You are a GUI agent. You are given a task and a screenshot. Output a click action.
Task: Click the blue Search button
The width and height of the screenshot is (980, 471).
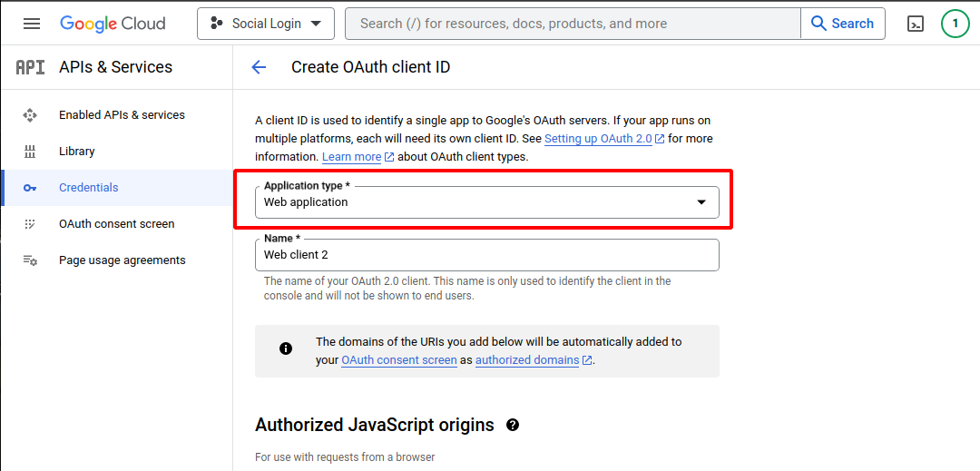pos(842,24)
